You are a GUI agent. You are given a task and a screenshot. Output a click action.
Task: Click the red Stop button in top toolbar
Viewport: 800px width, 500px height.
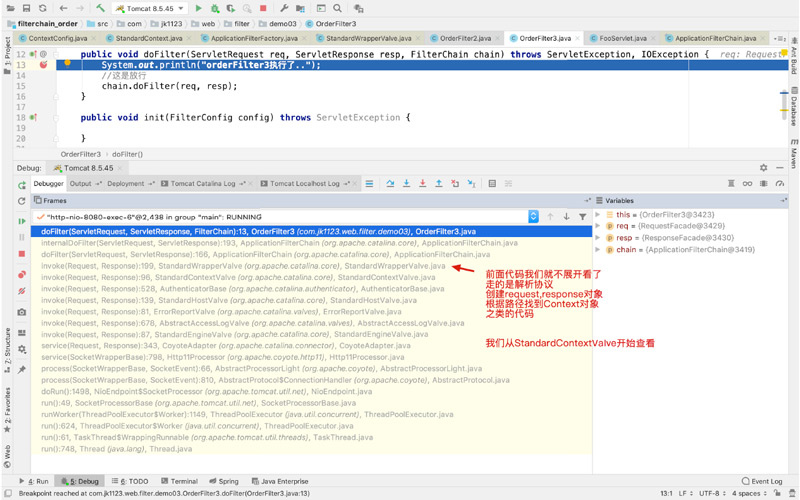263,8
